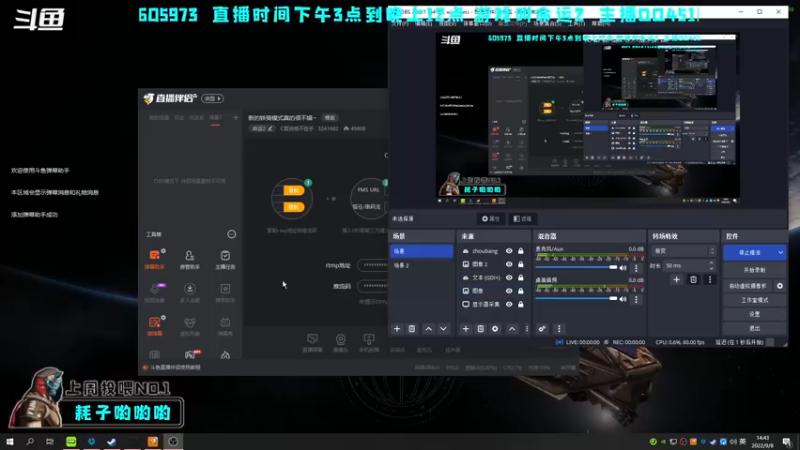Start recording with 开始录制 button
The image size is (800, 450).
pos(754,270)
